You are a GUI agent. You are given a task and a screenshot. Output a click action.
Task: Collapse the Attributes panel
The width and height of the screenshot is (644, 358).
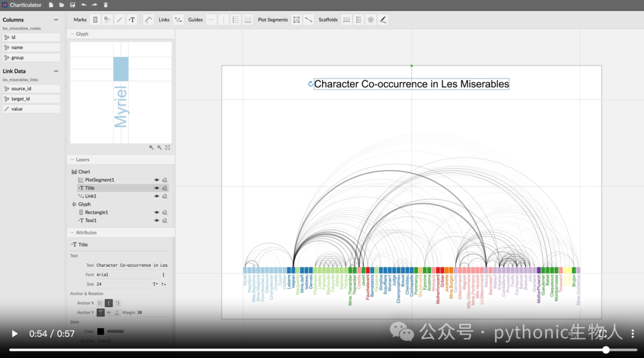pyautogui.click(x=72, y=232)
